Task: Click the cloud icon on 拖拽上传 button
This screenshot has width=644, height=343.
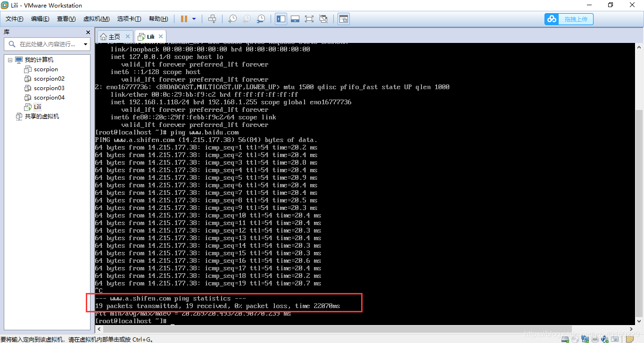Action: [x=552, y=19]
